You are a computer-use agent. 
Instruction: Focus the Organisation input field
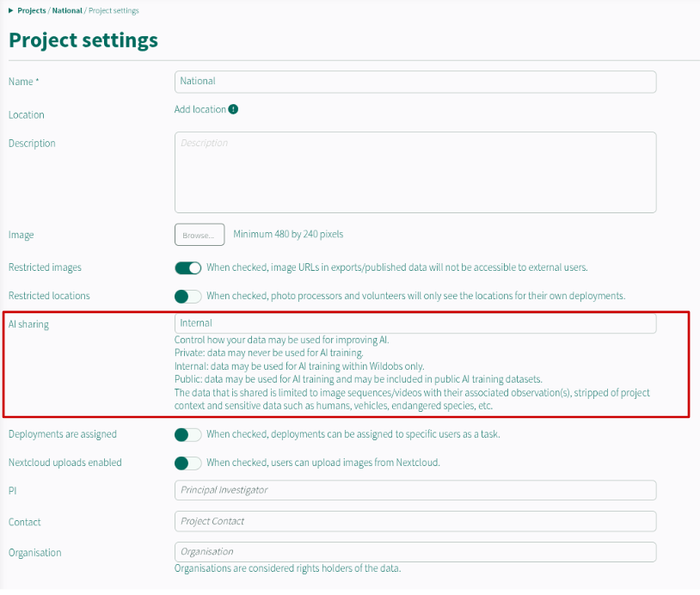(x=415, y=552)
